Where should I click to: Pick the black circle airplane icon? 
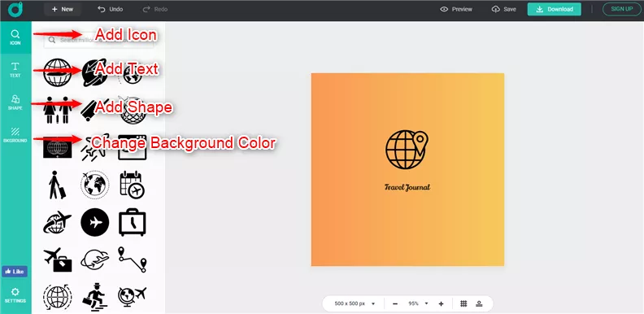click(95, 222)
